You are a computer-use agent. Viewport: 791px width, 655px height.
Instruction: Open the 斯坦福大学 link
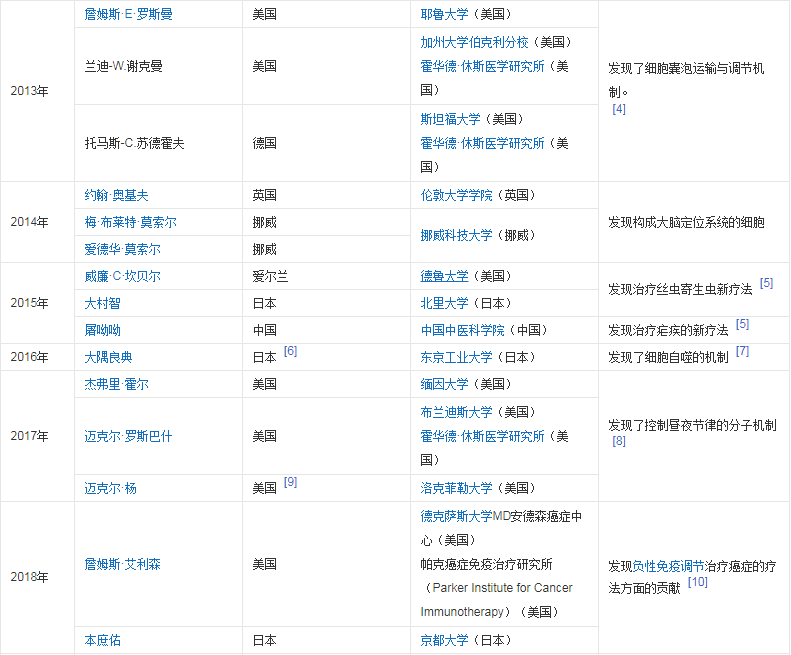point(450,119)
